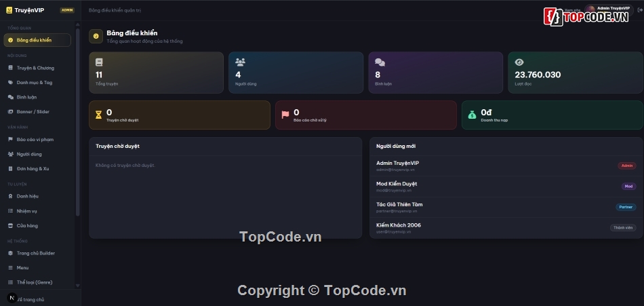644x306 pixels.
Task: Click the sidebar scrollbar thumb
Action: (78, 121)
